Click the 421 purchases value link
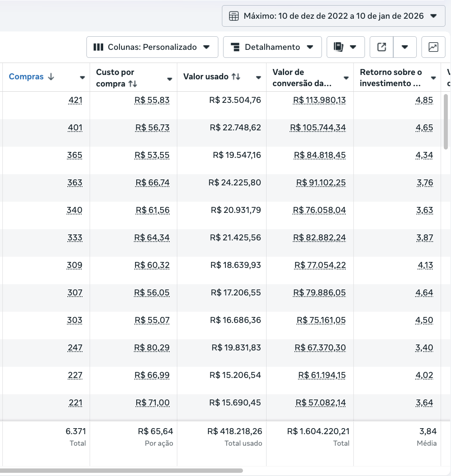This screenshot has height=476, width=451. click(x=75, y=100)
